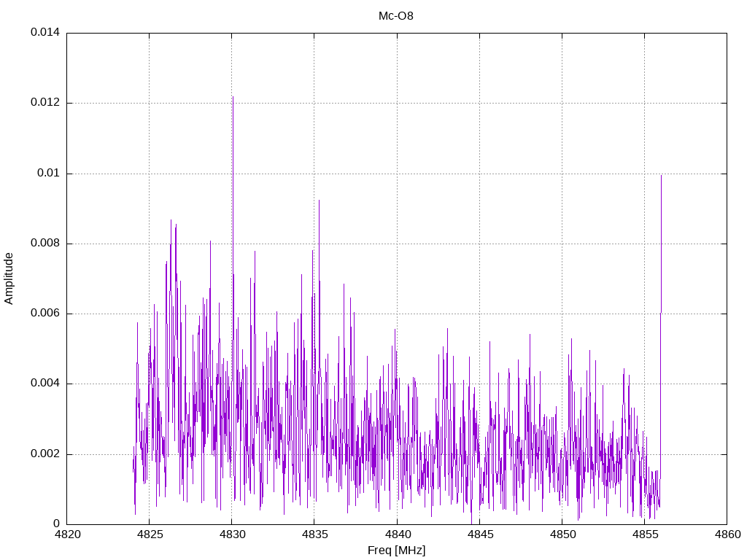Click the 4830 x-axis tick label
The image size is (747, 560).
pyautogui.click(x=232, y=534)
